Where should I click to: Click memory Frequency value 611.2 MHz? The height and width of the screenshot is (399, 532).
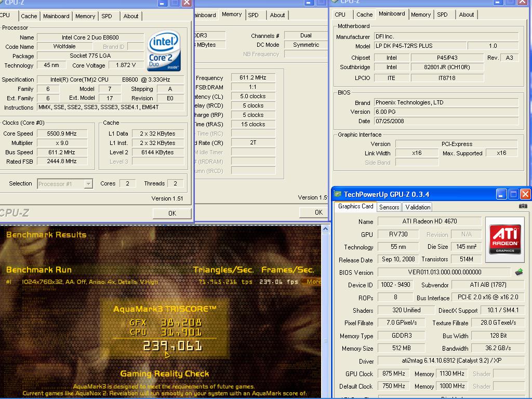tap(253, 77)
